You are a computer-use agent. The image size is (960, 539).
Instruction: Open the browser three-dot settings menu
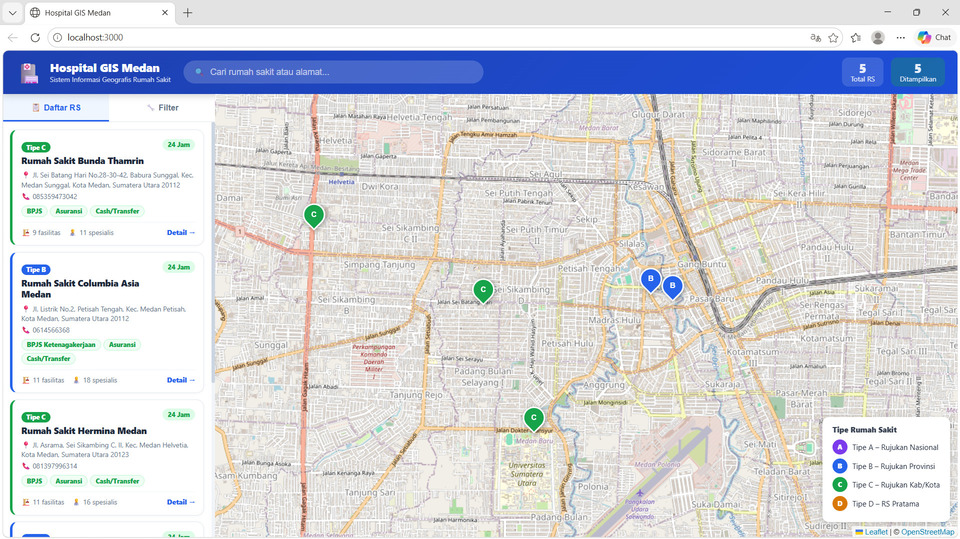[x=901, y=37]
